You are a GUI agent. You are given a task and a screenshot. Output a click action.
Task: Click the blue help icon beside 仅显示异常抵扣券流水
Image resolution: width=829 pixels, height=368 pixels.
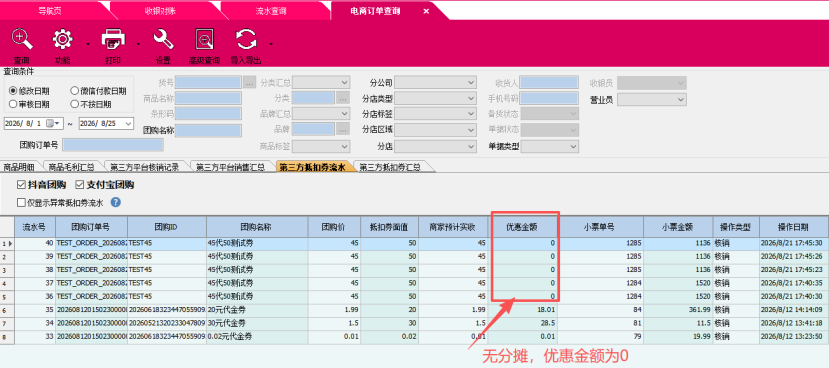coord(116,202)
